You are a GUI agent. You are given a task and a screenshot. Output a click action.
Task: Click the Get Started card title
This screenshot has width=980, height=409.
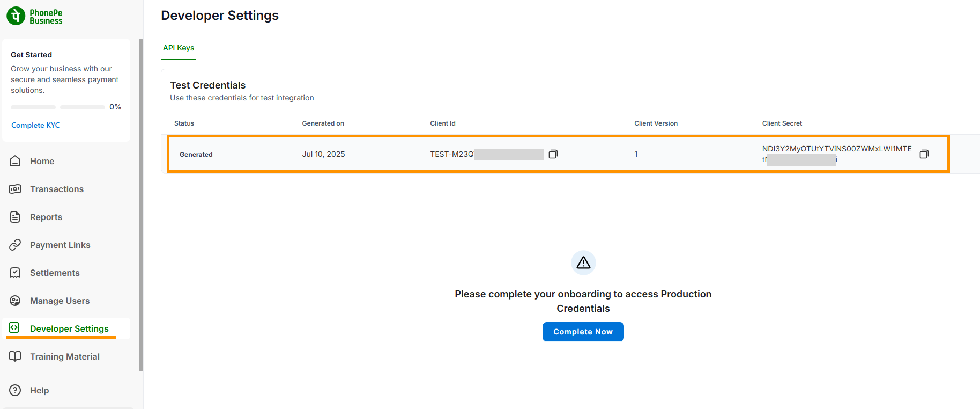click(31, 55)
